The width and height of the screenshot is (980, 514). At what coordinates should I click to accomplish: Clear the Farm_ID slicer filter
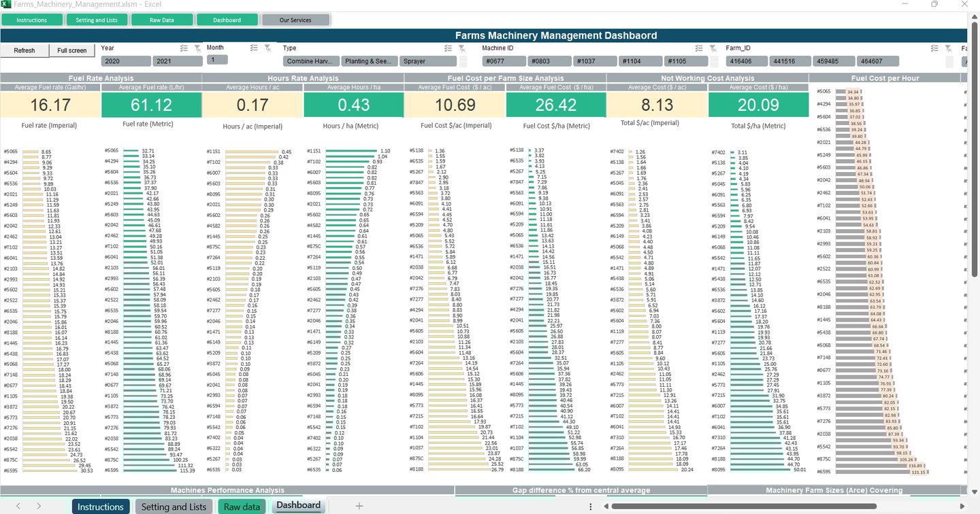pyautogui.click(x=949, y=48)
